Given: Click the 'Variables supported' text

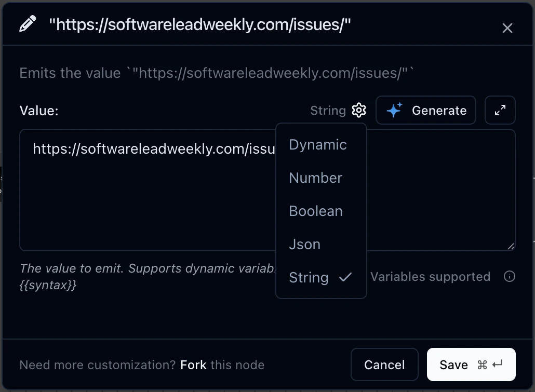Looking at the screenshot, I should 430,276.
